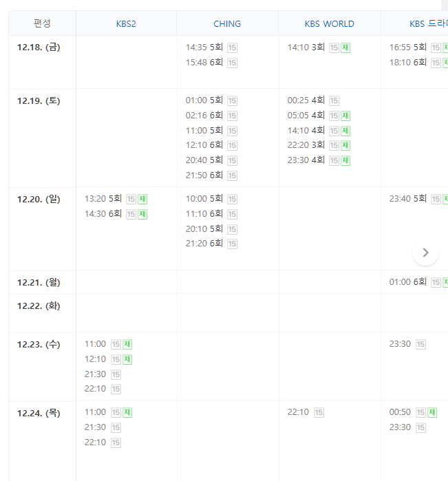Screen dimensions: 448x481
Task: Click KBS WORLD 23:30 4회 entry
Action: (x=306, y=160)
